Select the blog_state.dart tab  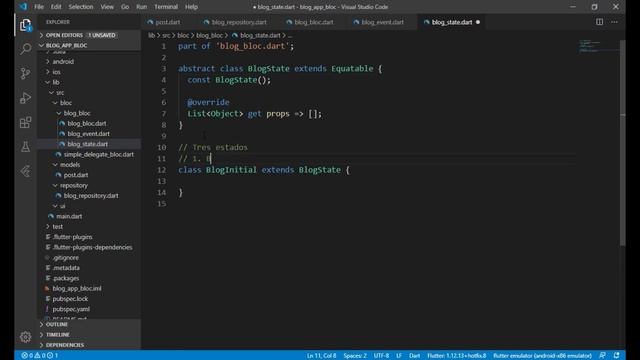click(452, 22)
